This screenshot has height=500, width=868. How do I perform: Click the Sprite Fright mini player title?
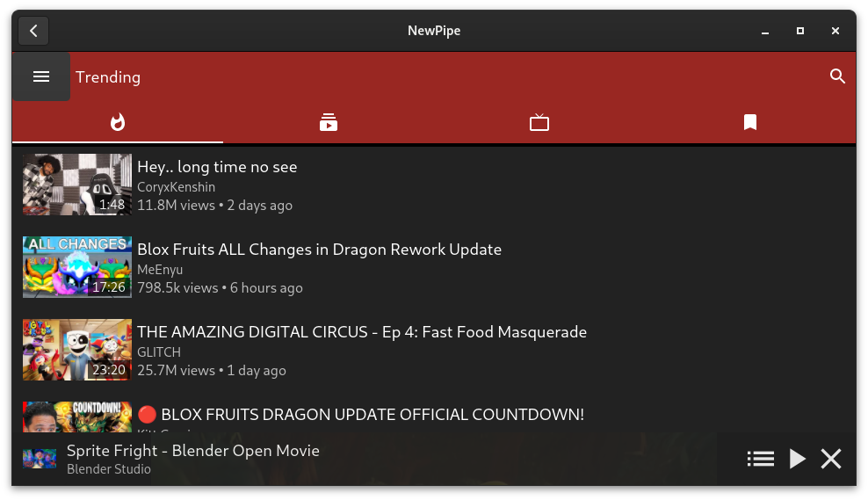(193, 451)
